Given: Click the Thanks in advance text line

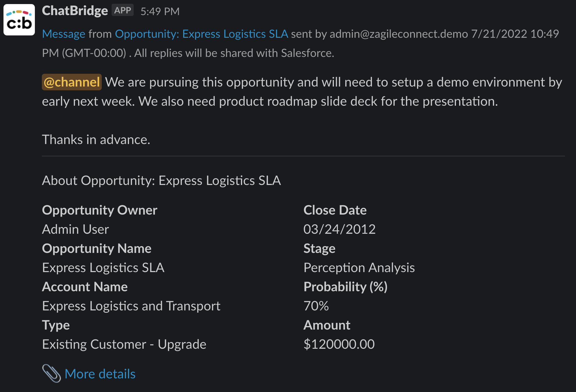Looking at the screenshot, I should (96, 140).
